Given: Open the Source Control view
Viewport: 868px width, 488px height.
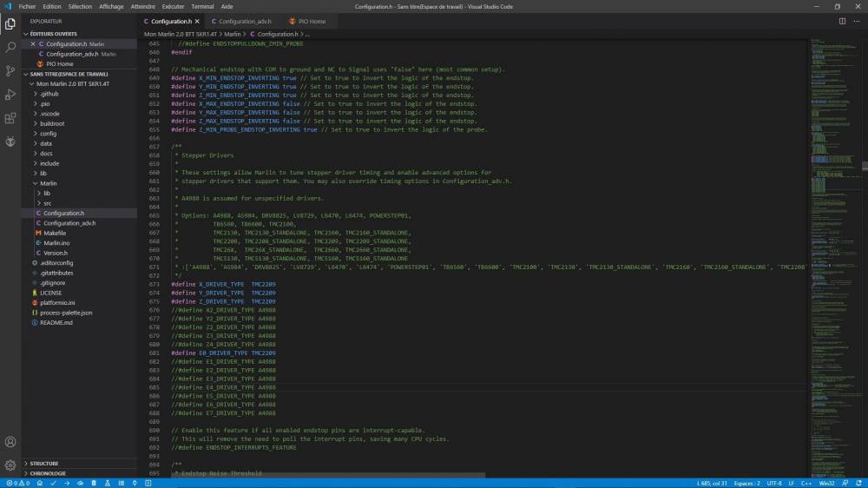Looking at the screenshot, I should [10, 71].
